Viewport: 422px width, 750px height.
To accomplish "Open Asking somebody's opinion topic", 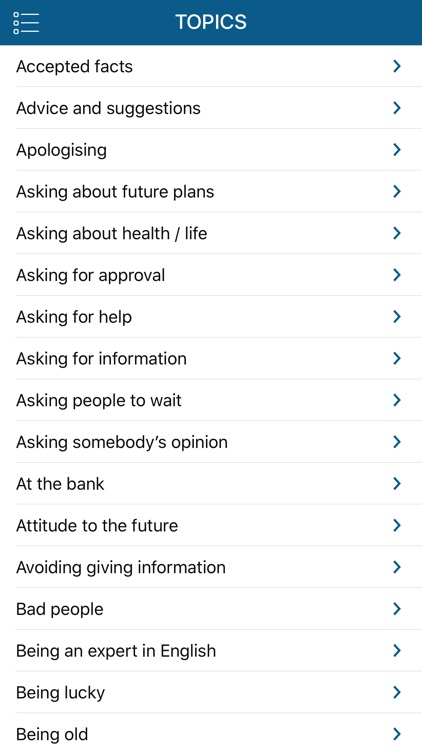I will [211, 442].
